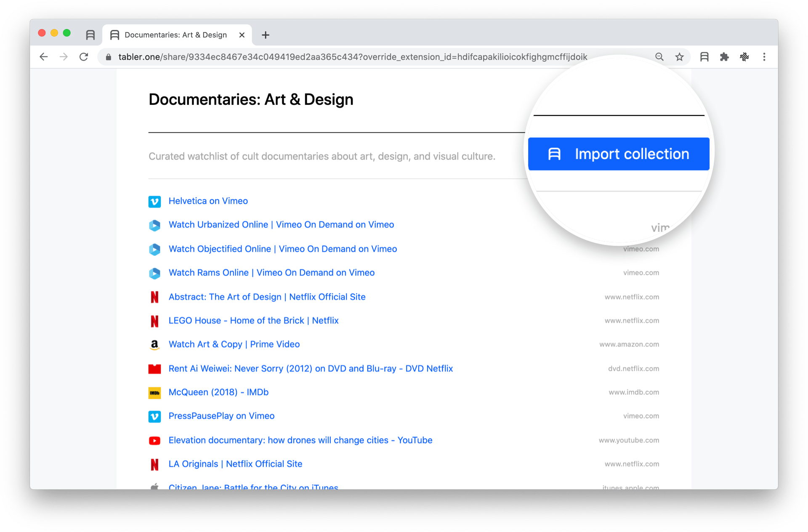Click the green window fullscreen button
This screenshot has width=808, height=532.
click(67, 33)
